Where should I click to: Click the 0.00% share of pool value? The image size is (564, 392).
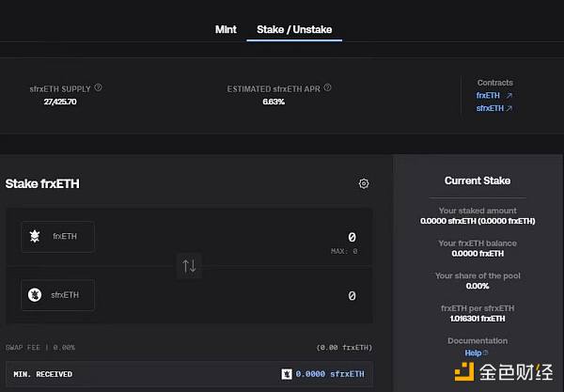click(478, 286)
